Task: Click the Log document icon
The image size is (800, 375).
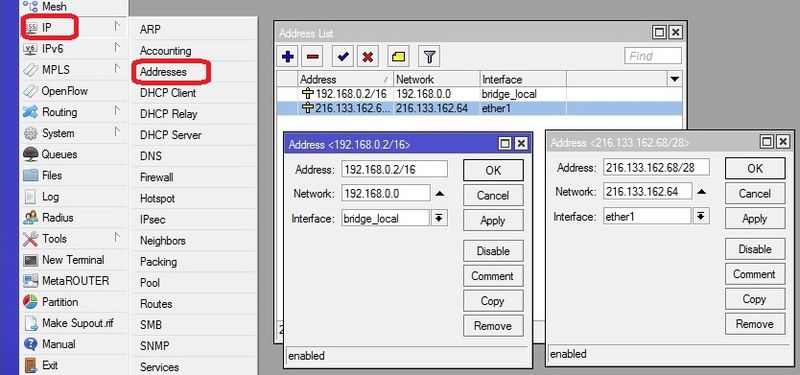Action: (31, 196)
